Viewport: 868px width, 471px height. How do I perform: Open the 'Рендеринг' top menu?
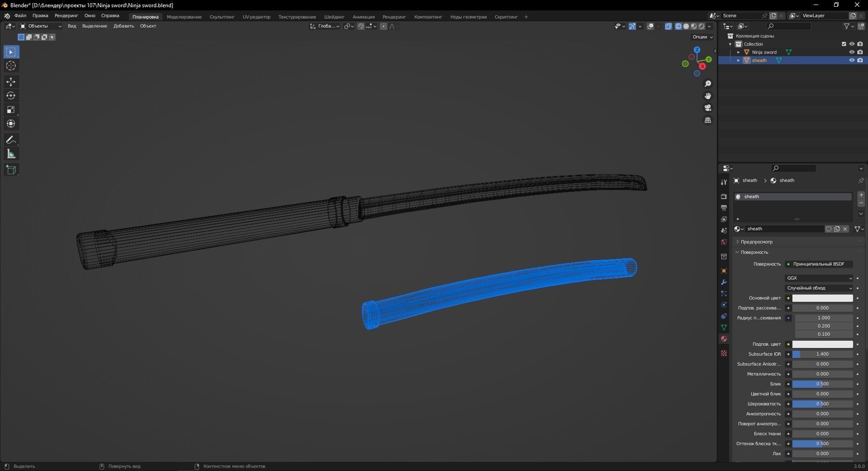coord(66,16)
